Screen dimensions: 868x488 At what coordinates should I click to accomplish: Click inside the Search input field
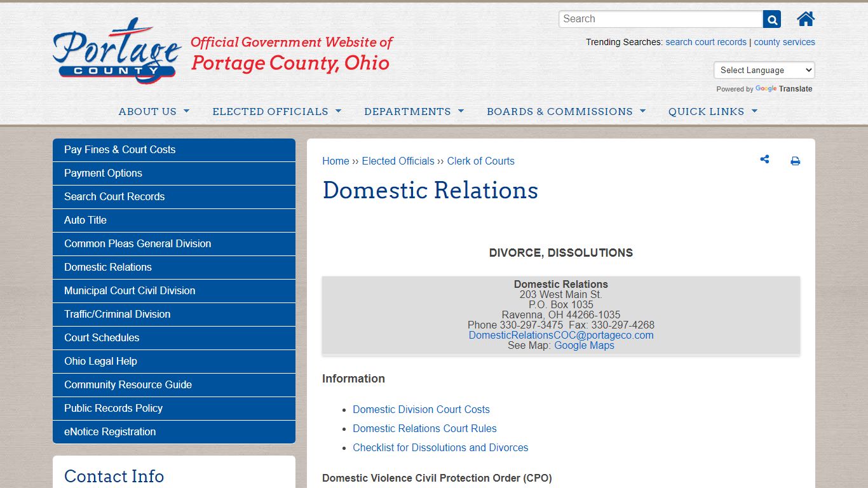tap(661, 19)
